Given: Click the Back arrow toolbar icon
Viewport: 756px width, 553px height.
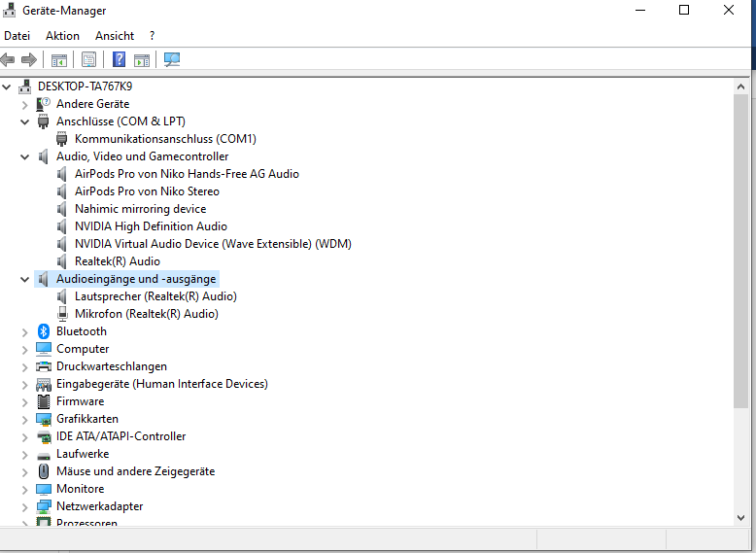Looking at the screenshot, I should coord(8,60).
